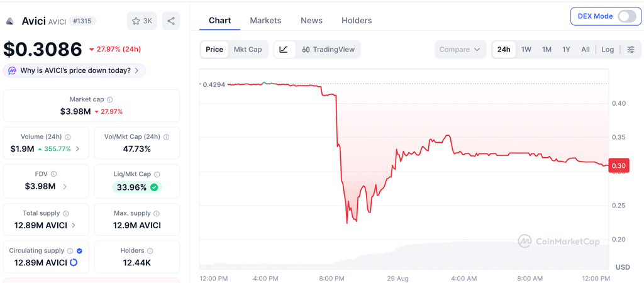Click Market cap info icon

[x=110, y=99]
